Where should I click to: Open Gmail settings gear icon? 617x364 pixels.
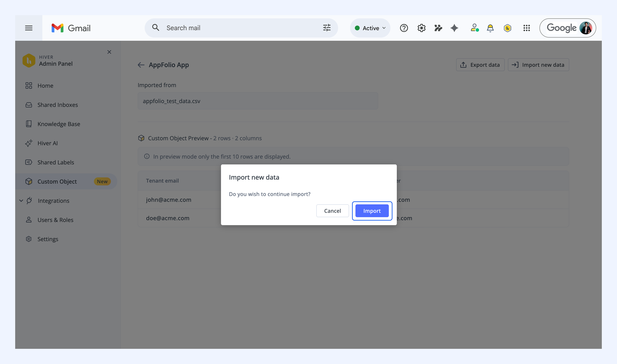tap(421, 28)
